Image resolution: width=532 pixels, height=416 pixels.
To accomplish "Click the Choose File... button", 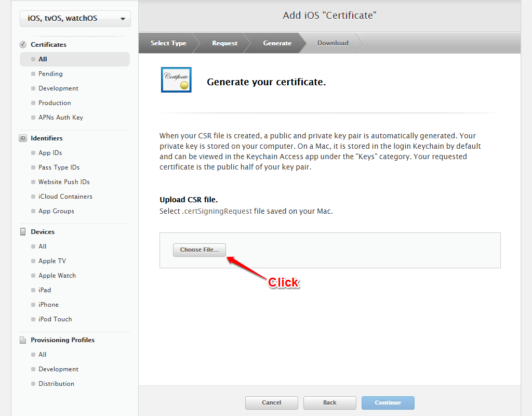I will pyautogui.click(x=199, y=250).
